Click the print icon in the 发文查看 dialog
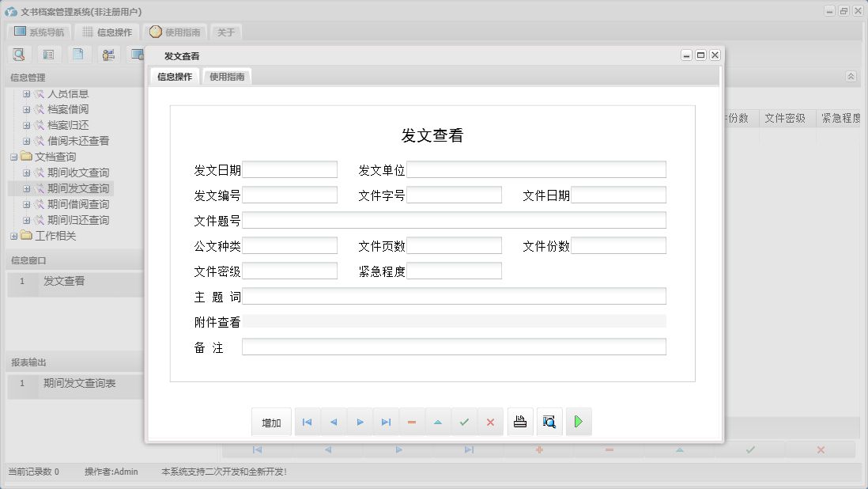The width and height of the screenshot is (868, 489). pyautogui.click(x=520, y=422)
